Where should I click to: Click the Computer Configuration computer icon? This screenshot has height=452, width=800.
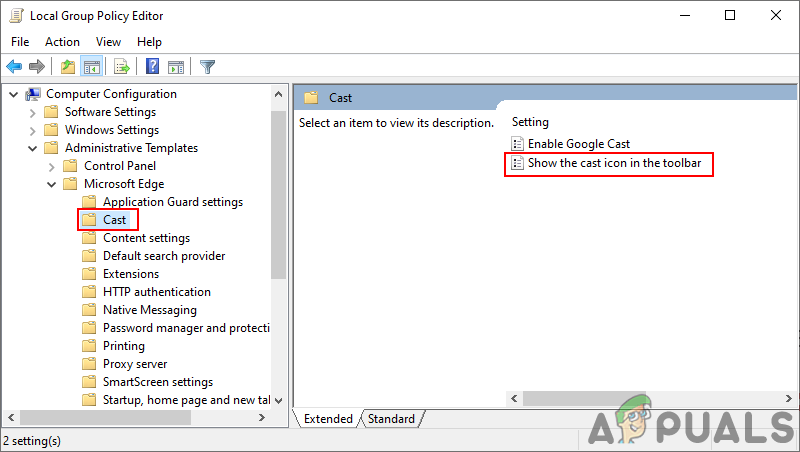click(33, 94)
